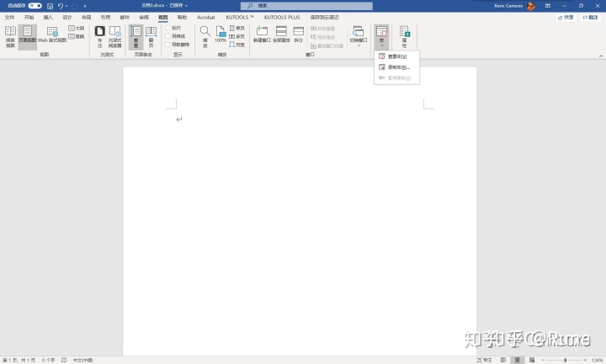Click the Save icon in title bar
The height and width of the screenshot is (364, 606).
50,6
